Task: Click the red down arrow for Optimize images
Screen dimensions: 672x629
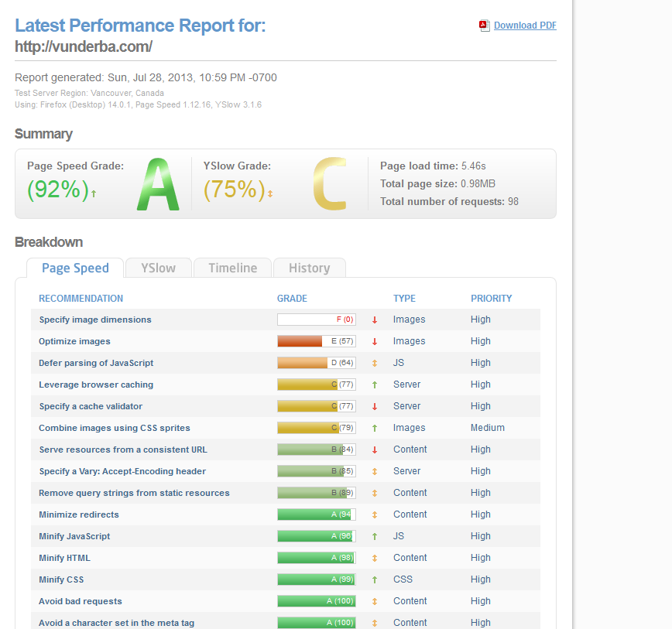Action: pyautogui.click(x=375, y=341)
